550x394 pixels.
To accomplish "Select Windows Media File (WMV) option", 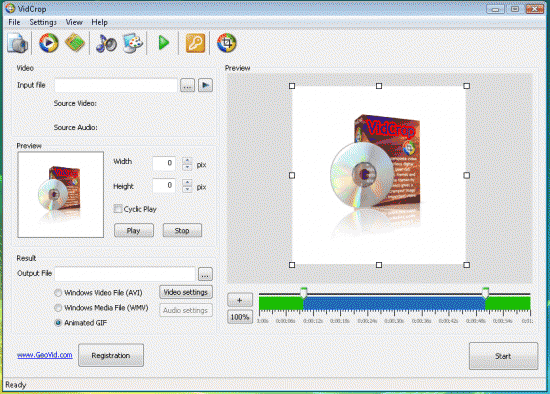I will click(x=58, y=308).
